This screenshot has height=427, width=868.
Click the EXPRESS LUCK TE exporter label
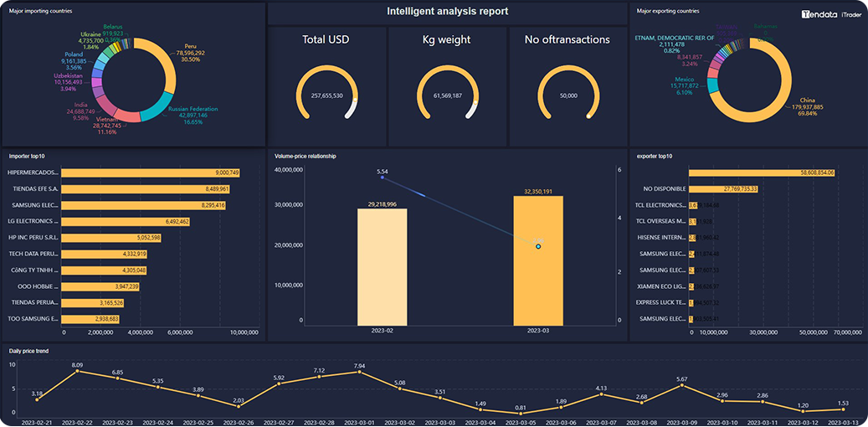click(x=662, y=303)
